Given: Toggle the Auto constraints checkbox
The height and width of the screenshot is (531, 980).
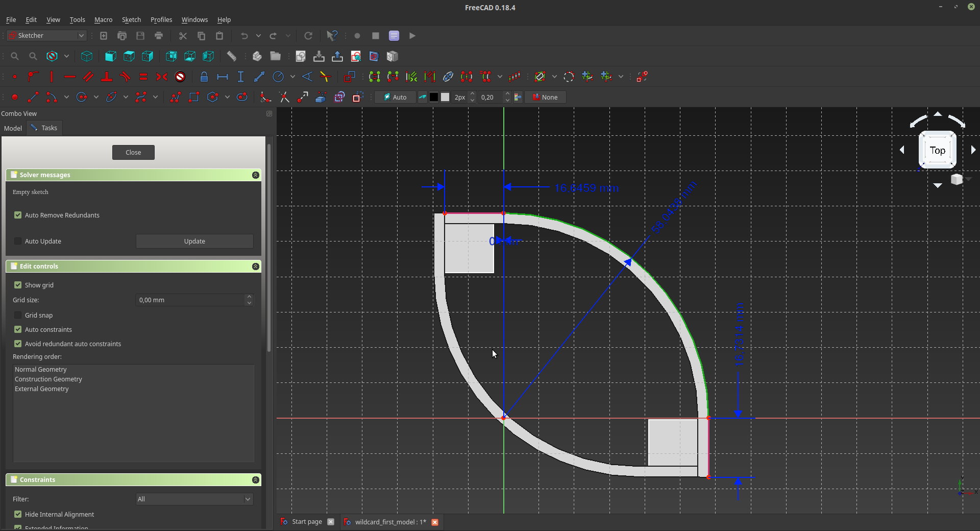Looking at the screenshot, I should click(x=18, y=329).
